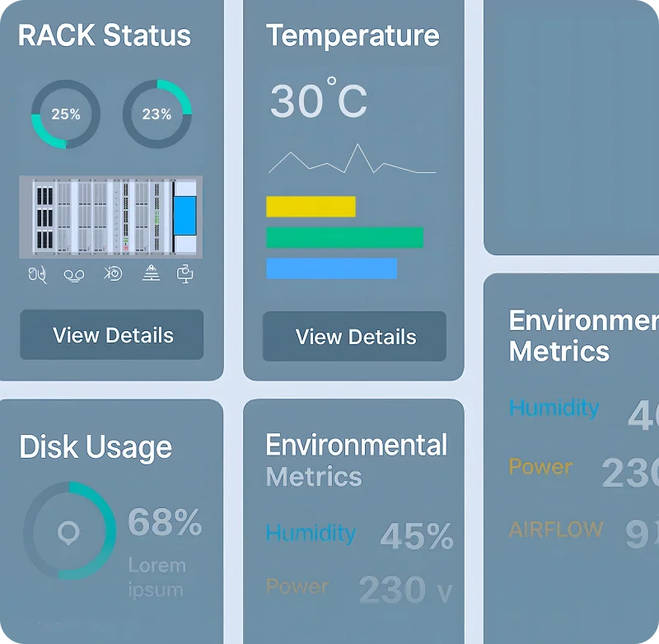Click the circular dial icon under the rack

pos(113,274)
